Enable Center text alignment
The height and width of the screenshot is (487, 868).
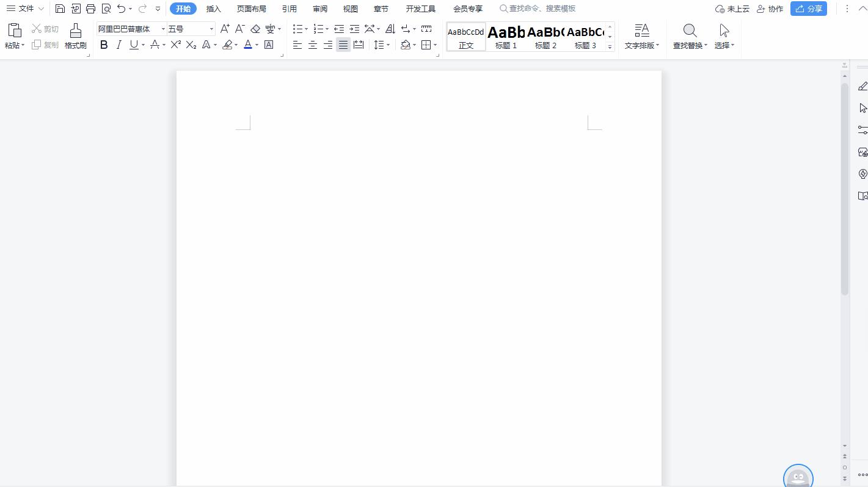tap(313, 45)
